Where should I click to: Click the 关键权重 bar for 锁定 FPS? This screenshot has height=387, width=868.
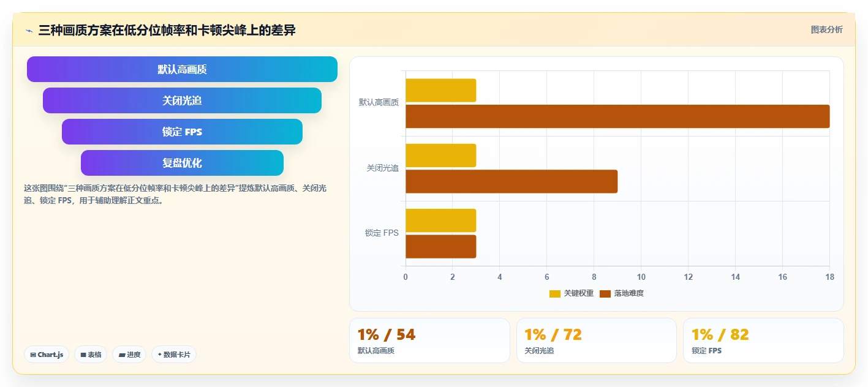pyautogui.click(x=440, y=220)
